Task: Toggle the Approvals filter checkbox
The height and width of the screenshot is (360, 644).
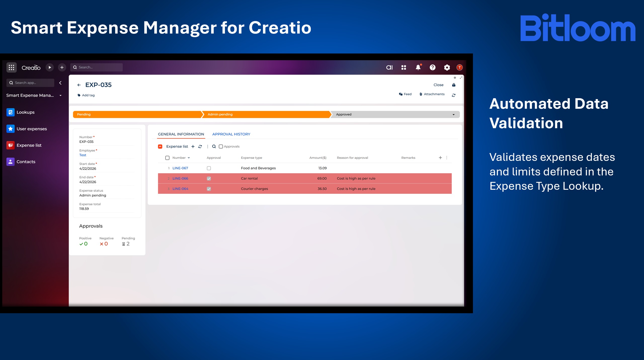Action: tap(221, 147)
